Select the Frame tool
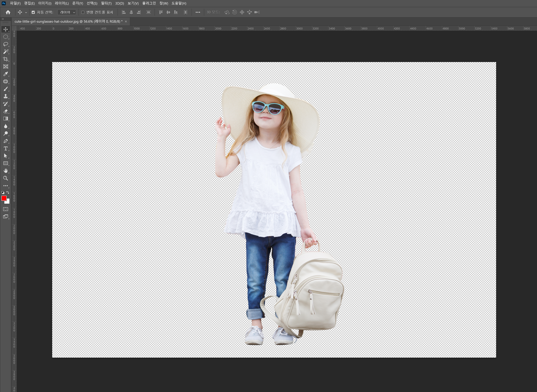Image resolution: width=537 pixels, height=392 pixels. point(6,66)
